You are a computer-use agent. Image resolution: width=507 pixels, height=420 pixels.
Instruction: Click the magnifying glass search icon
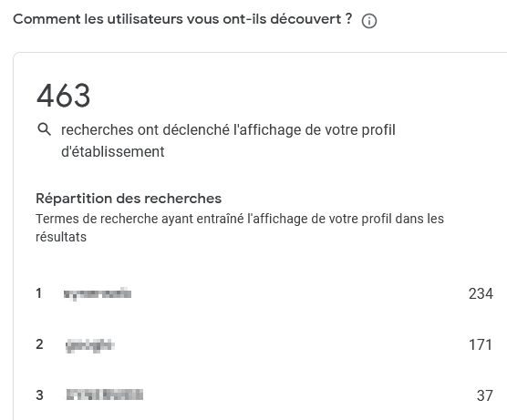[x=45, y=129]
